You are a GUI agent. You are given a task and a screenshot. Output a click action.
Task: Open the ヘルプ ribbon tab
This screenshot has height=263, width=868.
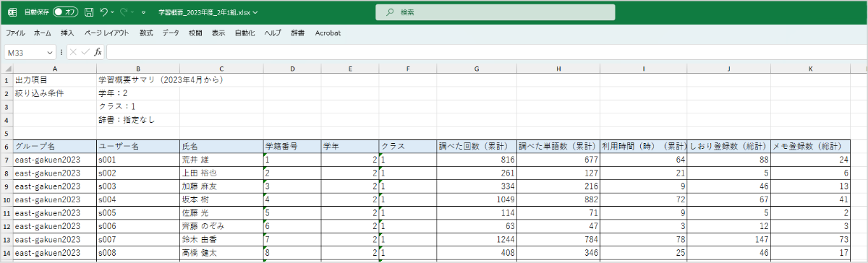coord(273,33)
